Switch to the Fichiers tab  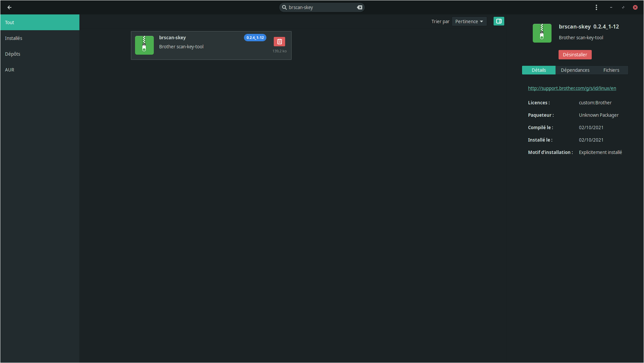point(611,70)
